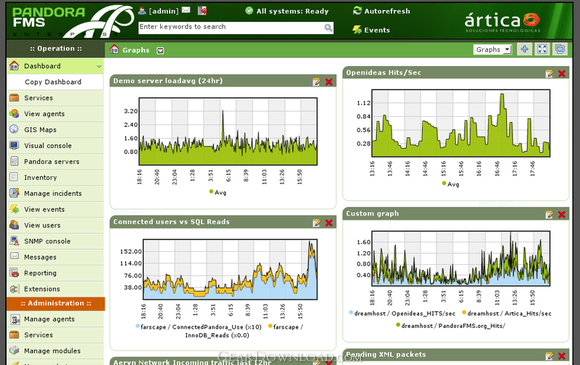Screen dimensions: 580x365
Task: Edit the Custom graph widget
Action: tap(549, 215)
